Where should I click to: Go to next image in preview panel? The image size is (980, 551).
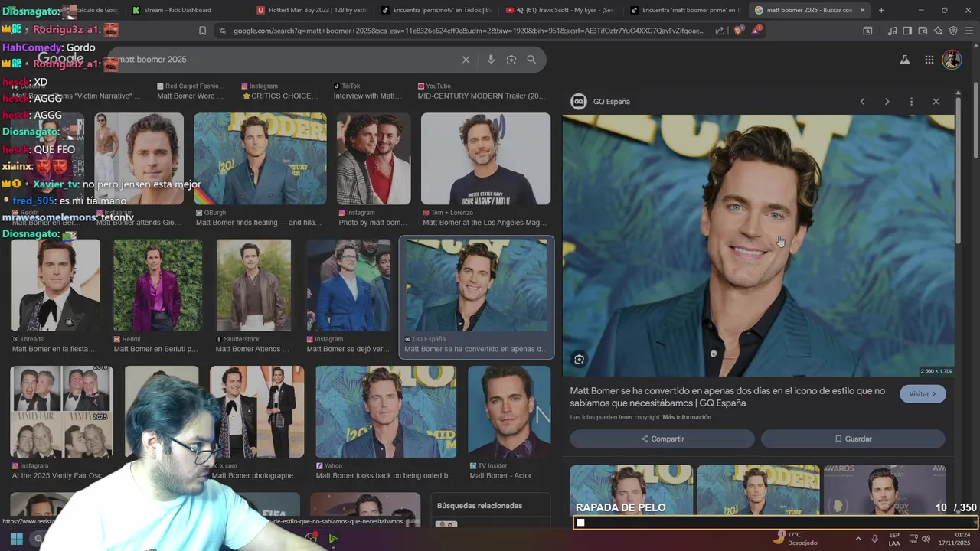coord(887,102)
